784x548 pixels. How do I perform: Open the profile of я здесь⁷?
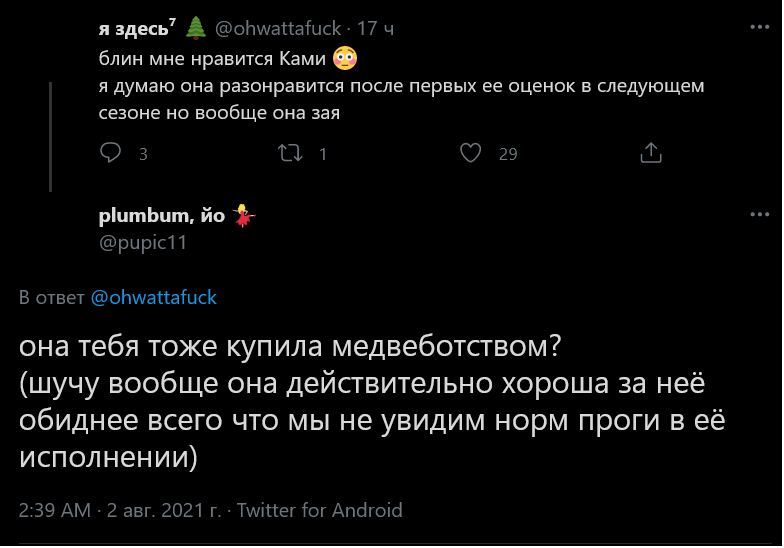[138, 29]
